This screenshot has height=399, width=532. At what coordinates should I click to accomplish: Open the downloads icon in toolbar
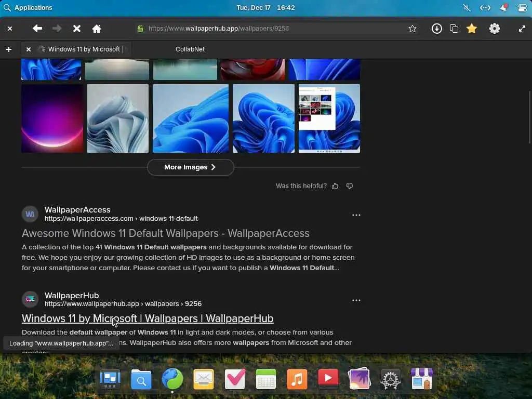point(436,29)
